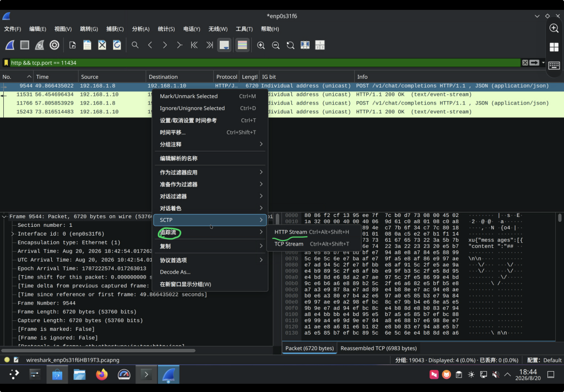Image resolution: width=564 pixels, height=392 pixels.
Task: Edit the display filter field
Action: 265,63
